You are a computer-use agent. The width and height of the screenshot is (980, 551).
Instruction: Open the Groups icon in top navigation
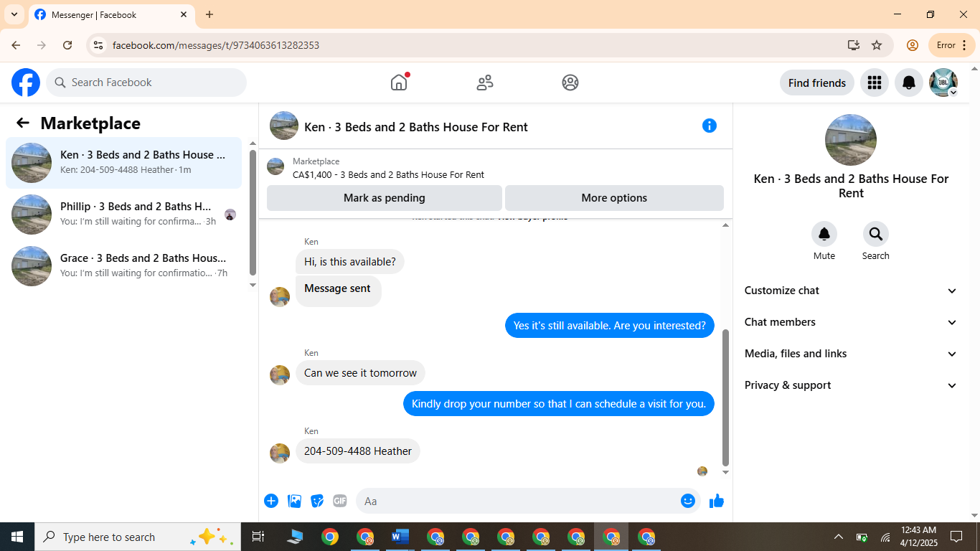(570, 83)
